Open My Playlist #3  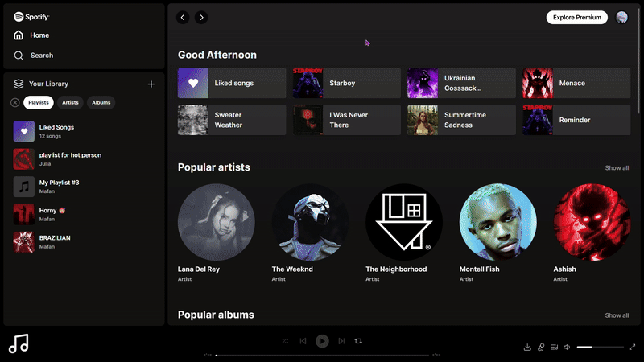85,187
